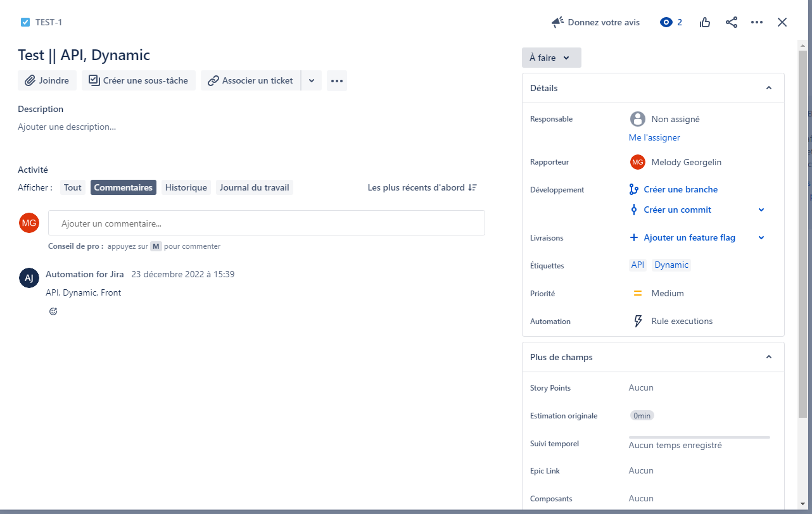Switch to the Historique tab
Image resolution: width=812 pixels, height=514 pixels.
pyautogui.click(x=186, y=187)
